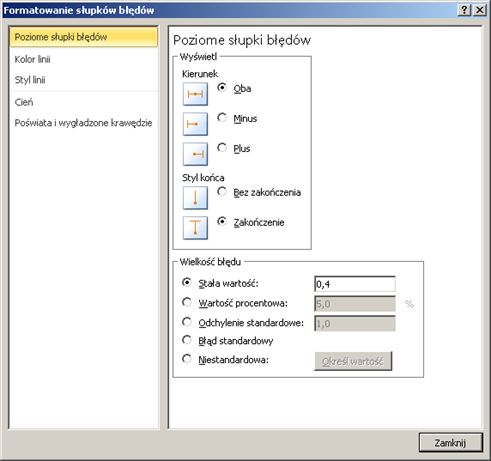
Task: Click the Minus direction error bar icon
Action: [195, 124]
